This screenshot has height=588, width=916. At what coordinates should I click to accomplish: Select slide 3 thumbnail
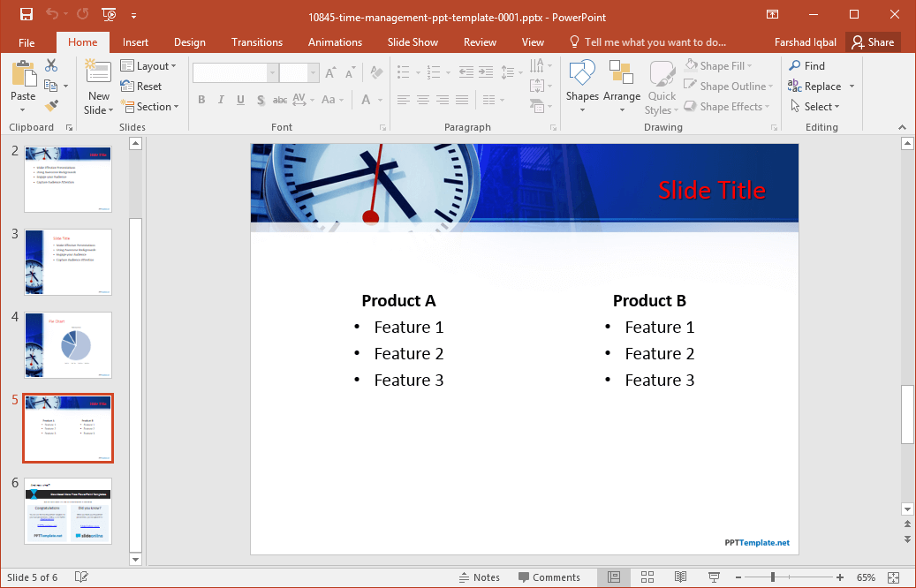click(67, 261)
